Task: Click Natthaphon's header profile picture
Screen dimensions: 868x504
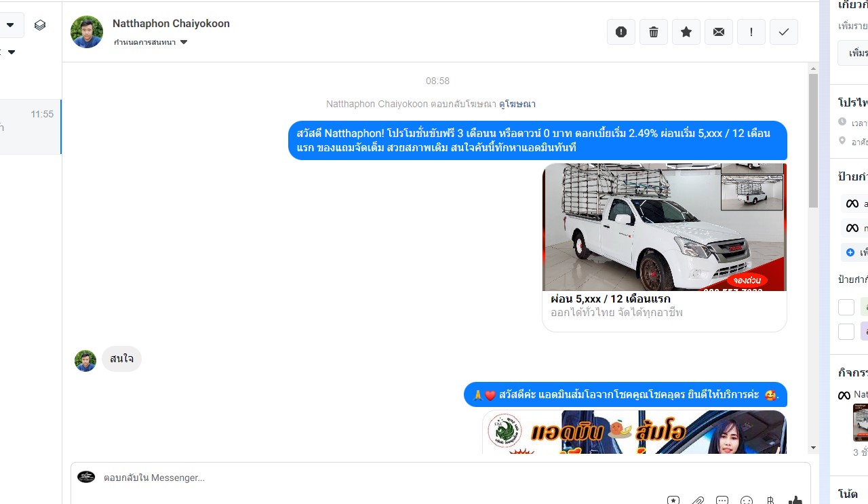Action: [x=87, y=32]
